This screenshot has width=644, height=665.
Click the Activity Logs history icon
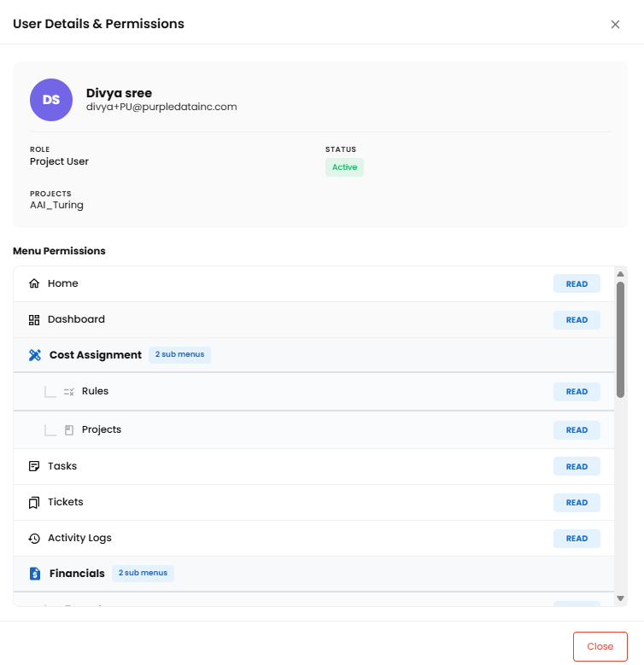coord(34,538)
